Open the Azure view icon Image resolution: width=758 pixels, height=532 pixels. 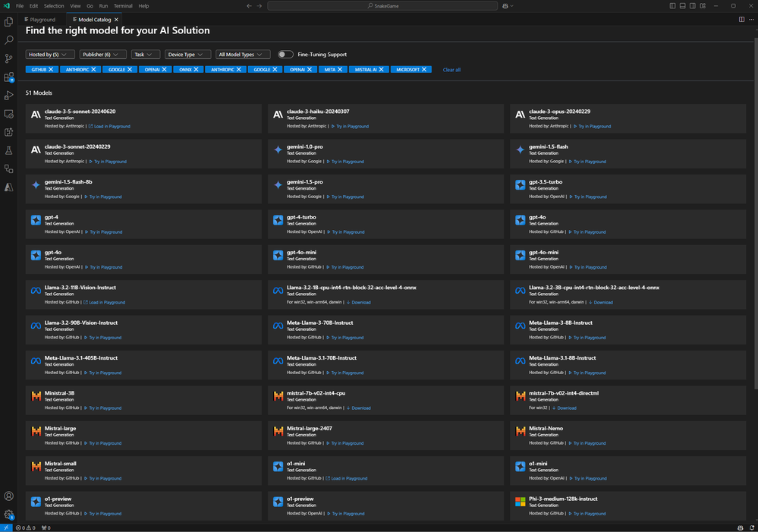point(9,187)
